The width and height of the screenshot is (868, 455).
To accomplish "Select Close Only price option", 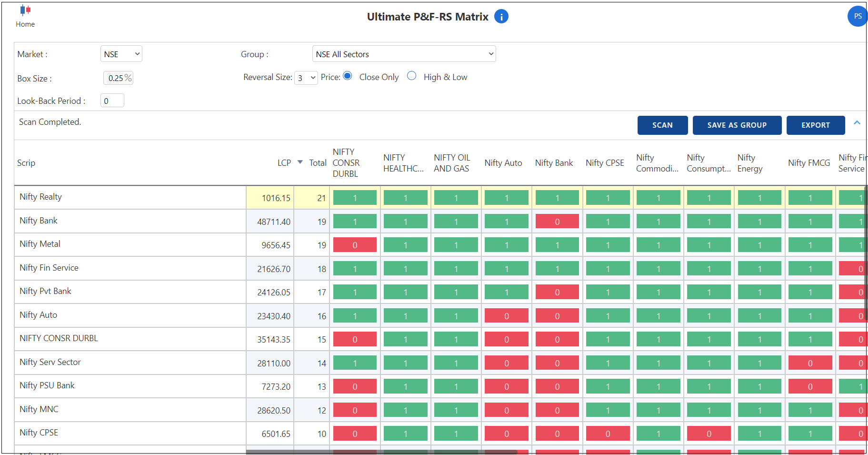I will point(348,76).
